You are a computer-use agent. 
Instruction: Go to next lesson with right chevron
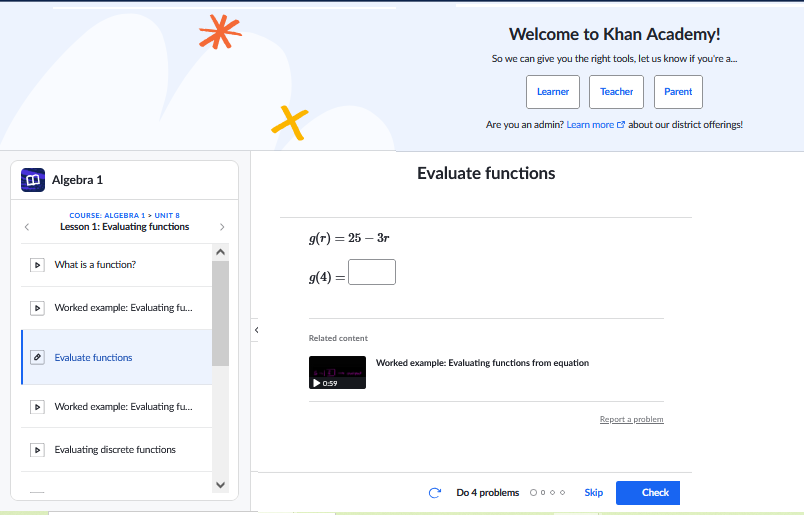click(222, 227)
